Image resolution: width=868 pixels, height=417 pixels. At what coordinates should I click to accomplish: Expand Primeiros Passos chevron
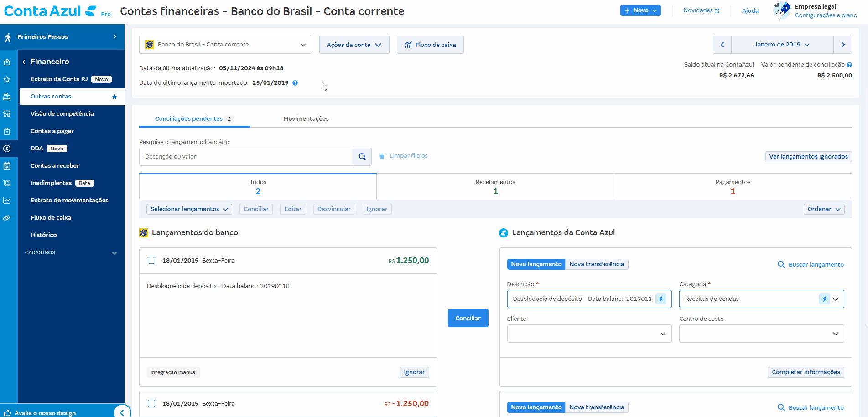pyautogui.click(x=115, y=36)
